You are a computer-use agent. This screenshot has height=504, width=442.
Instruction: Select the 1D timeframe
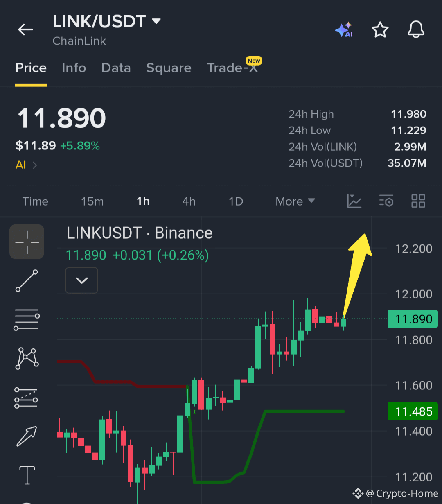click(x=236, y=201)
